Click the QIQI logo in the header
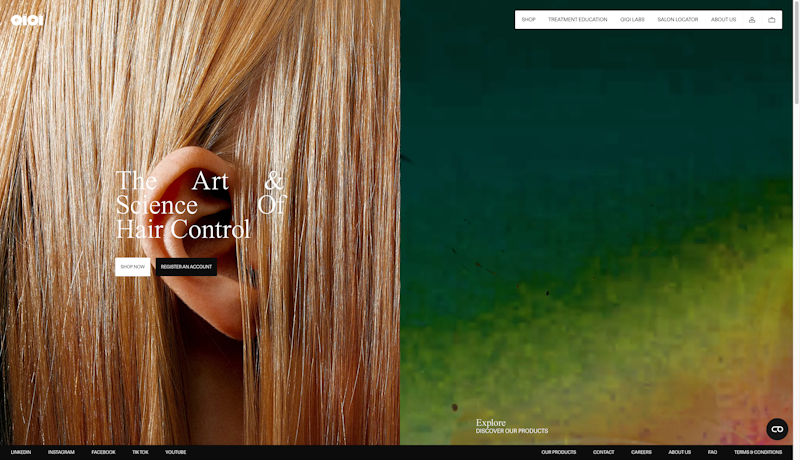Screen dimensions: 800x460 [27, 20]
